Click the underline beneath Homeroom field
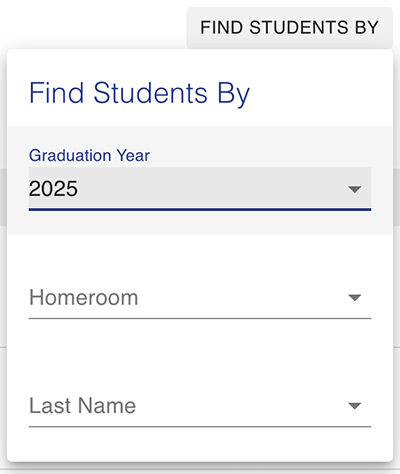This screenshot has width=400, height=474. click(200, 318)
